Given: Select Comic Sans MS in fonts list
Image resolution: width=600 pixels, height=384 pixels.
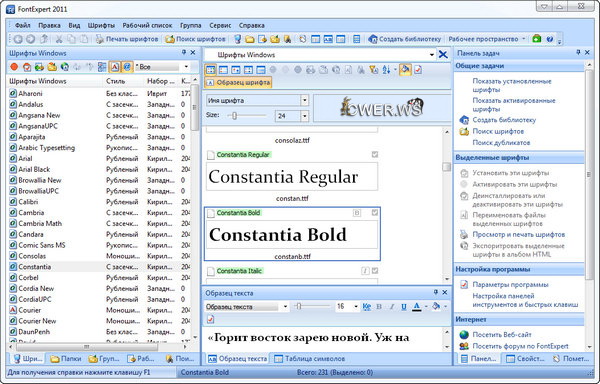Looking at the screenshot, I should (x=99, y=245).
